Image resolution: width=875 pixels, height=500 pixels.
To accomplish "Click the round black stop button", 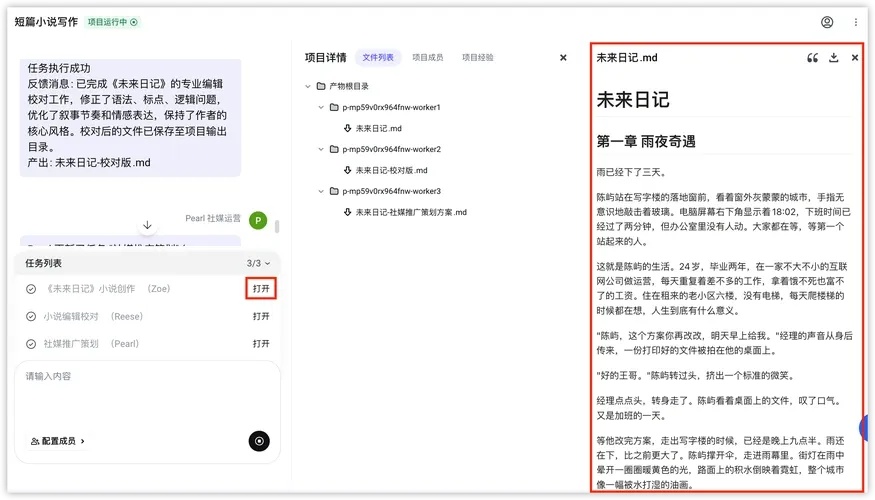I will 259,441.
